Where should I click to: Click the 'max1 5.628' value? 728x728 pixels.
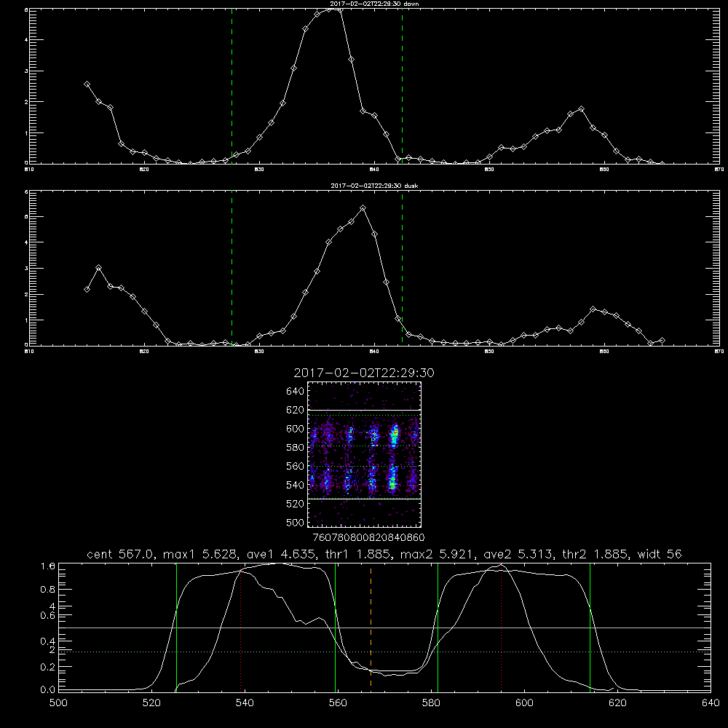click(201, 554)
